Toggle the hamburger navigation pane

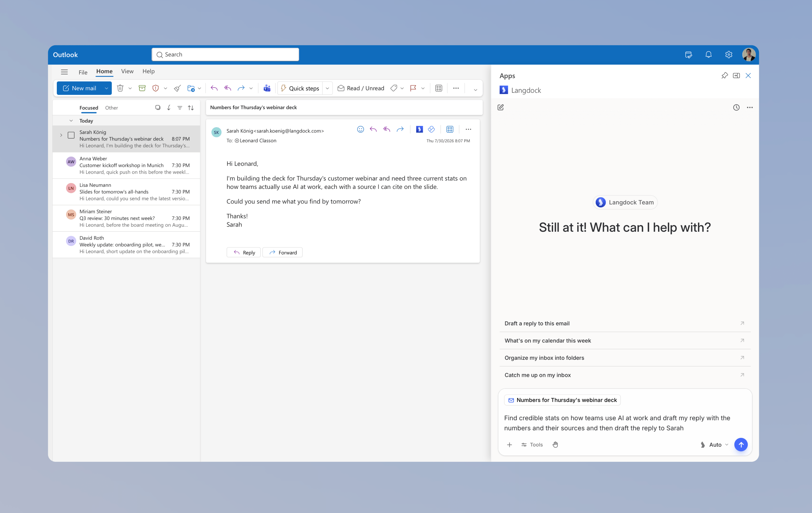point(64,72)
